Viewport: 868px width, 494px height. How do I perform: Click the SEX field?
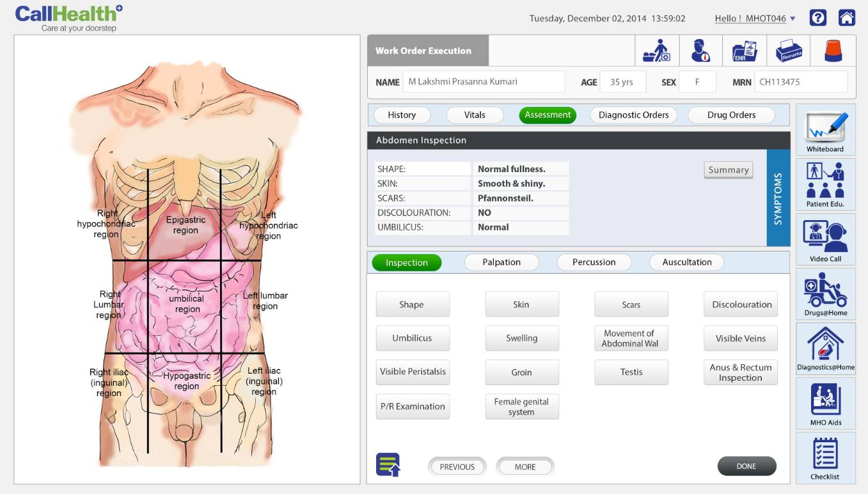[697, 82]
